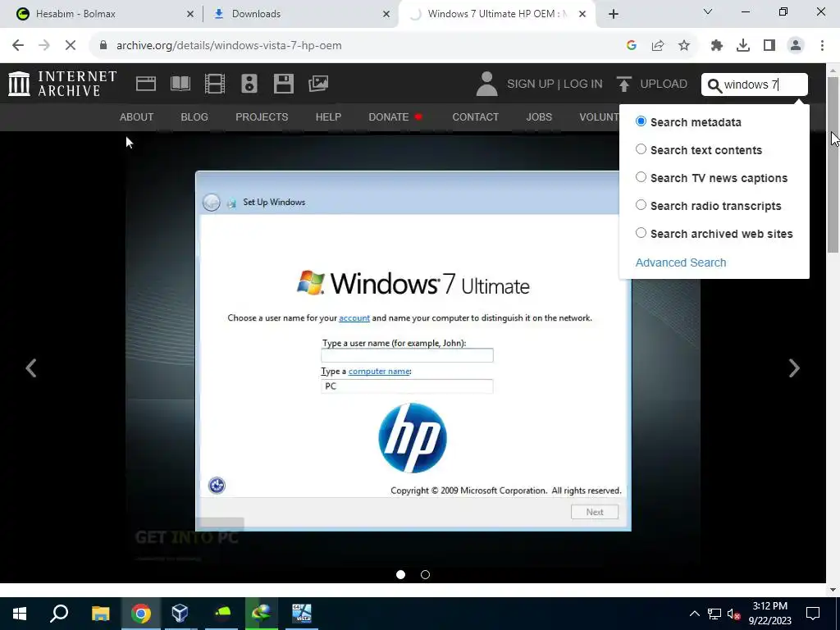This screenshot has height=630, width=840.
Task: Open the BLOG menu item
Action: click(194, 116)
